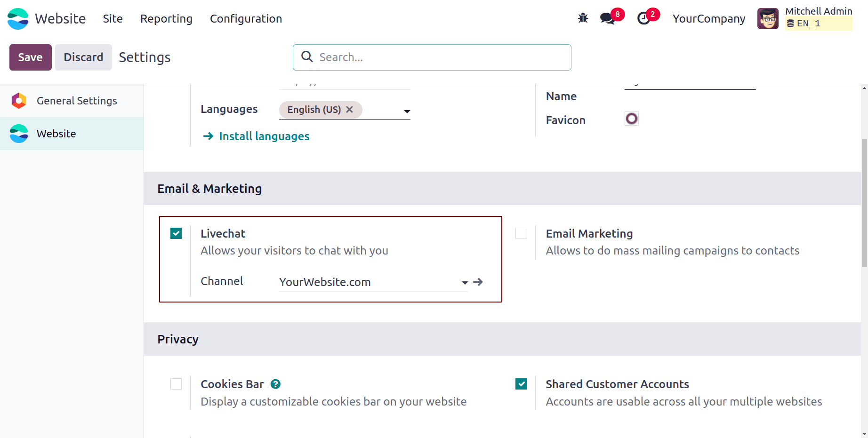Uncheck the Livechat checkbox

click(176, 233)
